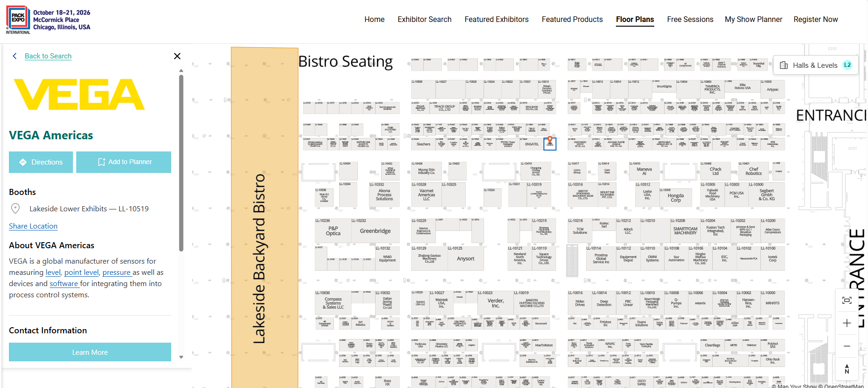Go to Featured Exhibitors
This screenshot has height=388, width=868.
click(x=497, y=20)
